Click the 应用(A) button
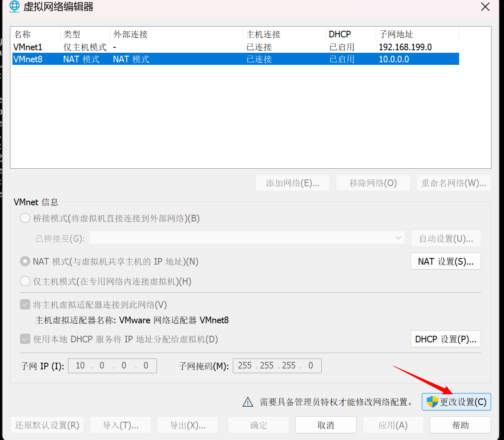Screen dimensions: 504x440 pos(393,425)
